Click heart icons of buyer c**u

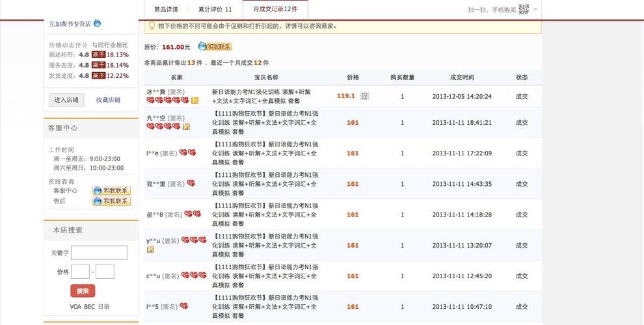pos(194,276)
